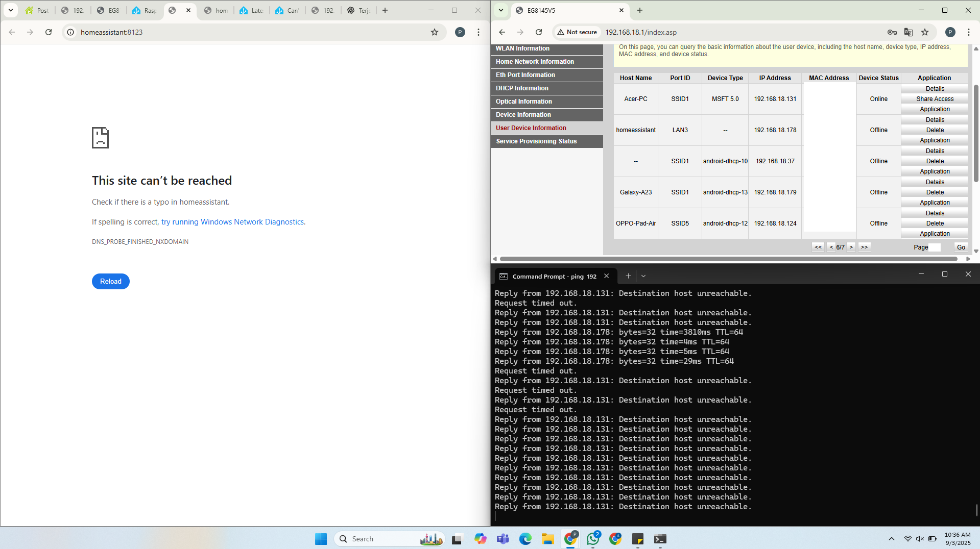Open Optical Information in the router menu
The height and width of the screenshot is (549, 980).
click(x=523, y=102)
